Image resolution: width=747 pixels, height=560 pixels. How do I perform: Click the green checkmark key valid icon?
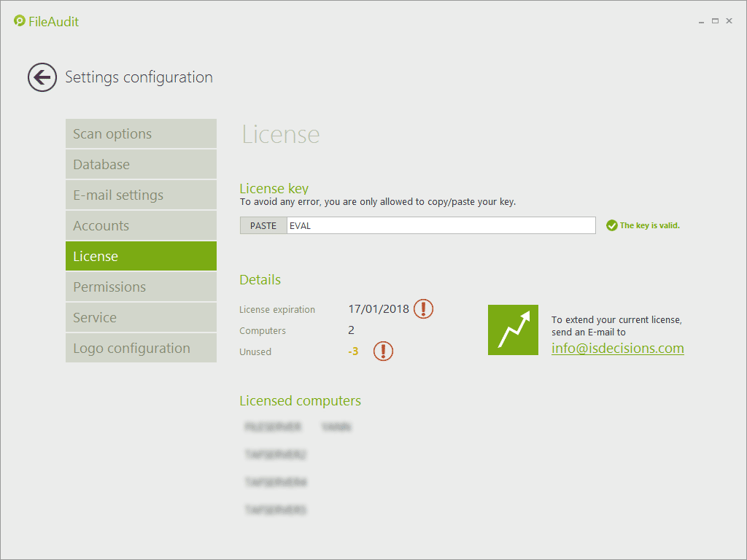611,226
